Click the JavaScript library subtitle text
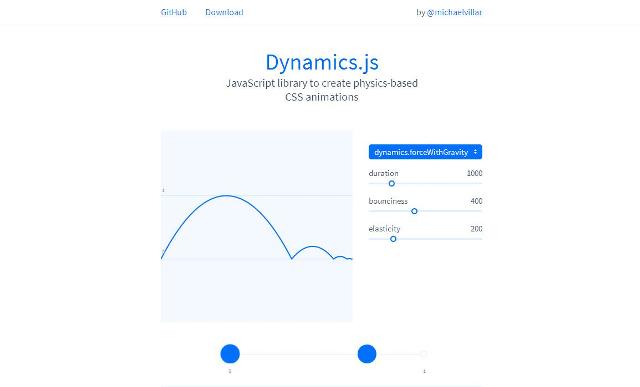Viewport: 640px width, 387px height. pos(322,90)
